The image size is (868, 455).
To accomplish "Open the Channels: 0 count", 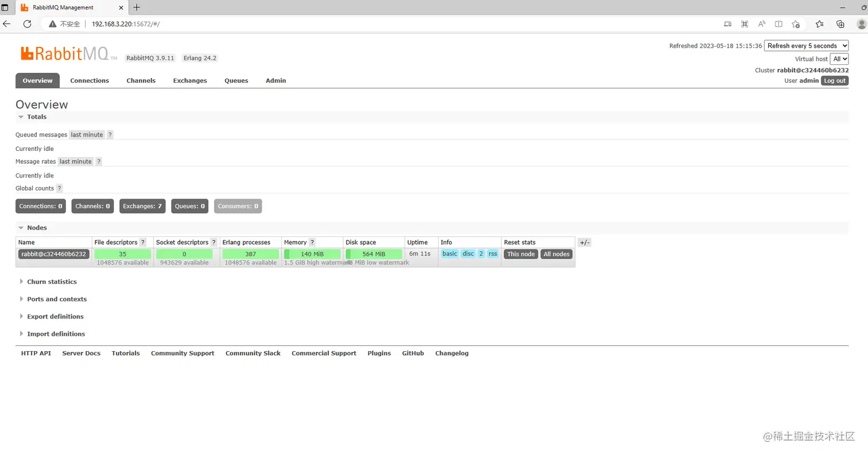I will point(92,206).
